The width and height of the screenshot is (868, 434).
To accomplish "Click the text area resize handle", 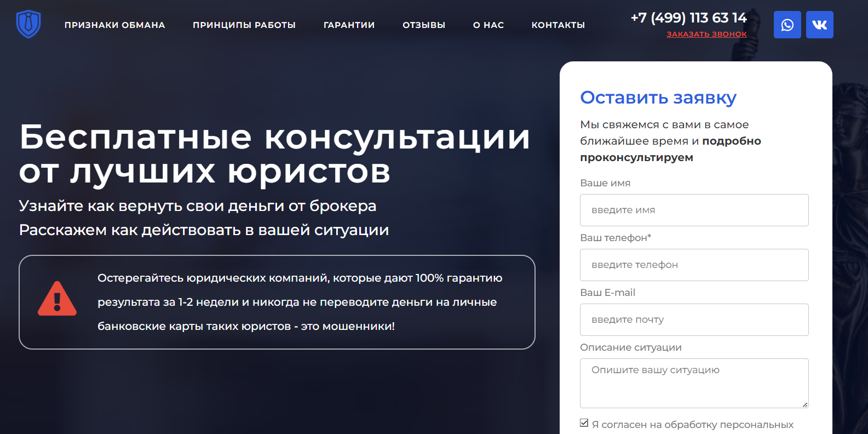I will pos(804,404).
